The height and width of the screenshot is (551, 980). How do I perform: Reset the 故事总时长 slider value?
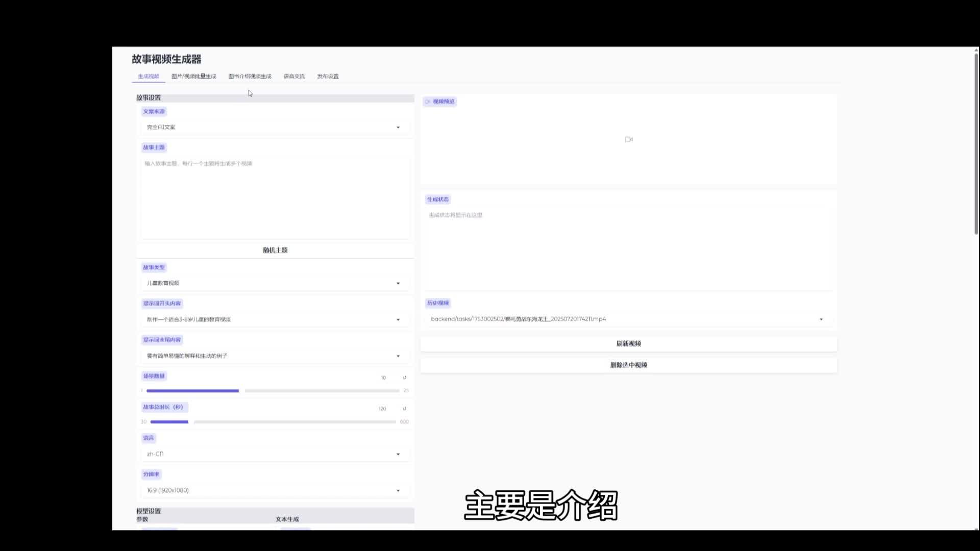(x=404, y=409)
